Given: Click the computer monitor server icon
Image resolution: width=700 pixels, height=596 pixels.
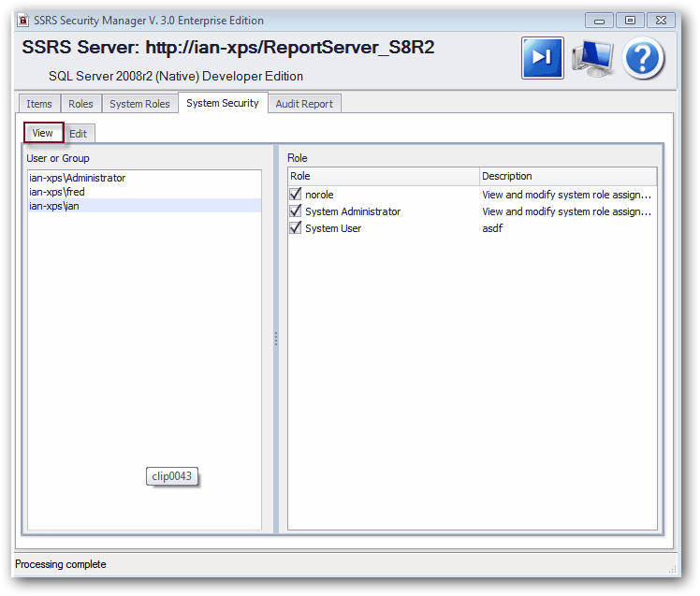Looking at the screenshot, I should [x=592, y=59].
